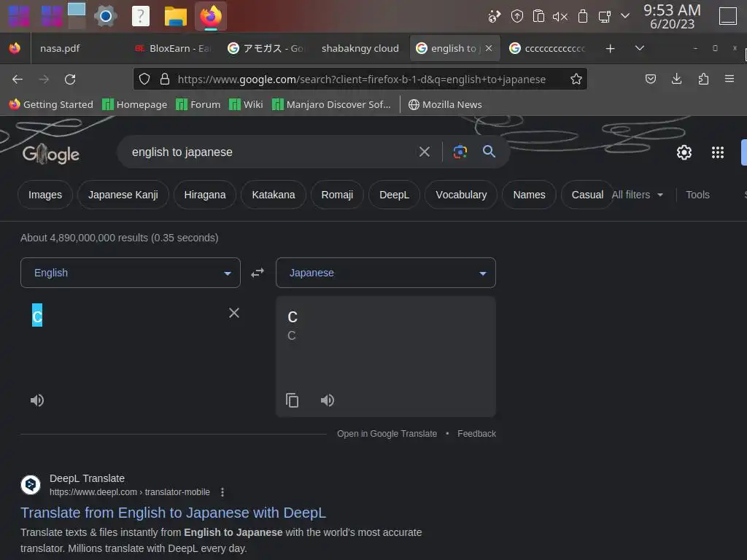
Task: Switch to the nasa.pdf tab
Action: click(60, 48)
